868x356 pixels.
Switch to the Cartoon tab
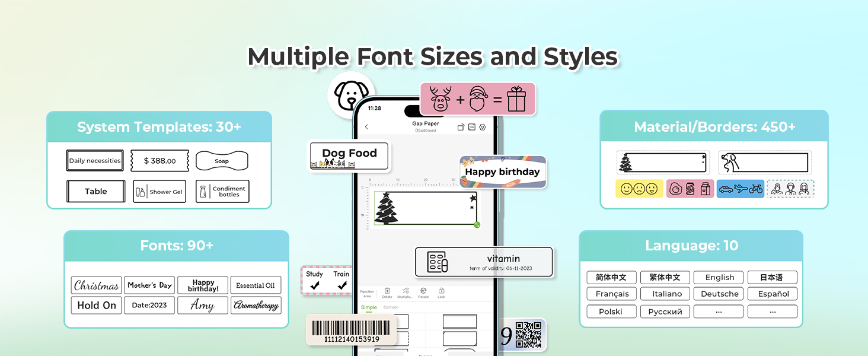[391, 307]
